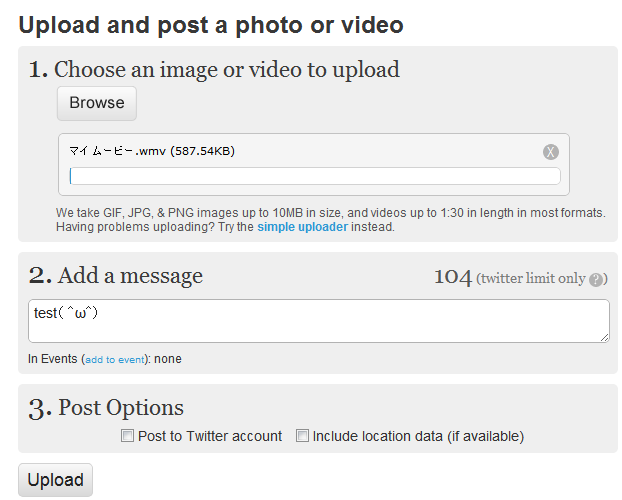Click the add to event link
The image size is (622, 500).
[115, 360]
